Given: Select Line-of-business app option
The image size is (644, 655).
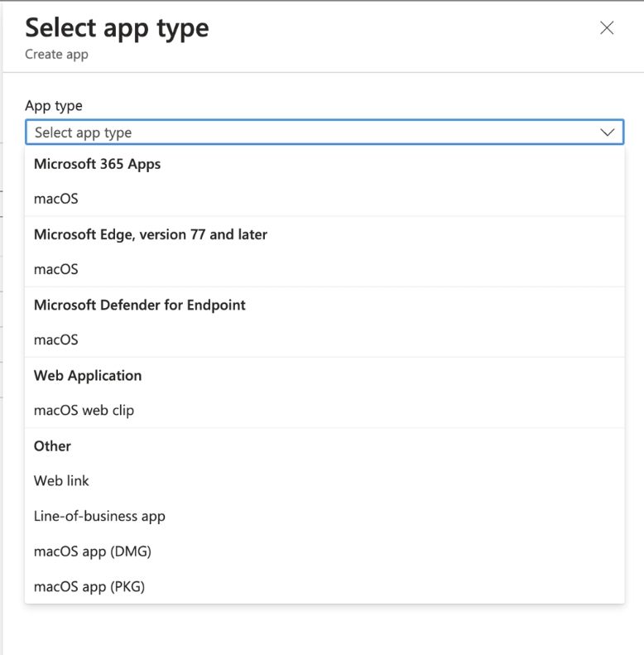Looking at the screenshot, I should 324,517.
